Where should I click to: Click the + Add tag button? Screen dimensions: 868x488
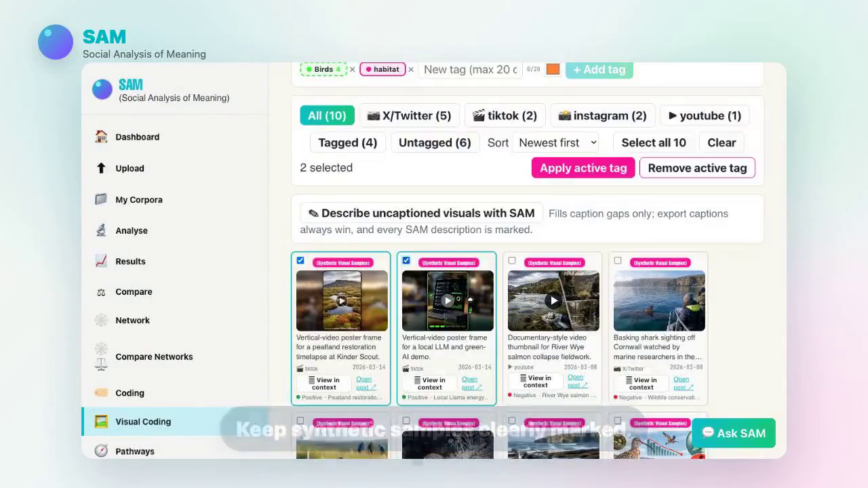click(599, 69)
